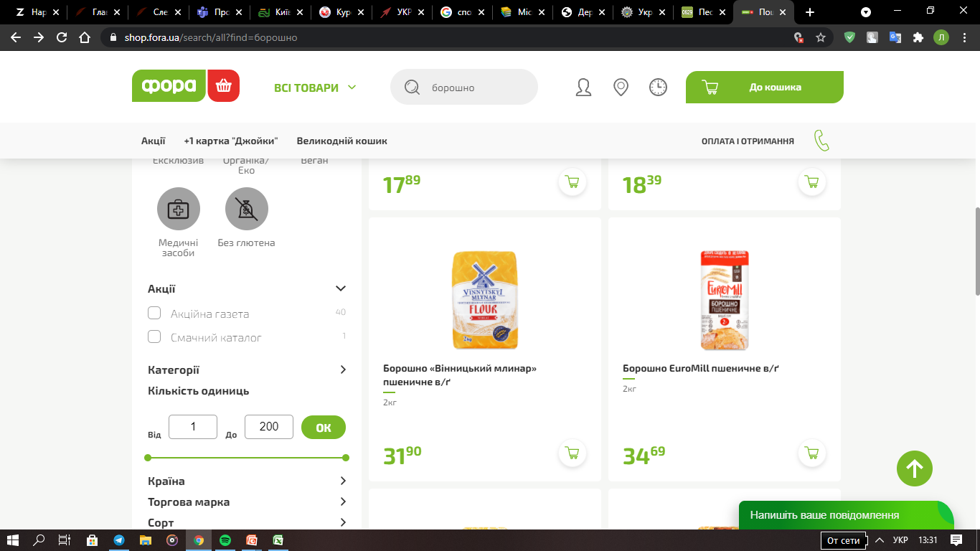Image resolution: width=980 pixels, height=551 pixels.
Task: Click the green shield extension icon
Action: click(x=850, y=37)
